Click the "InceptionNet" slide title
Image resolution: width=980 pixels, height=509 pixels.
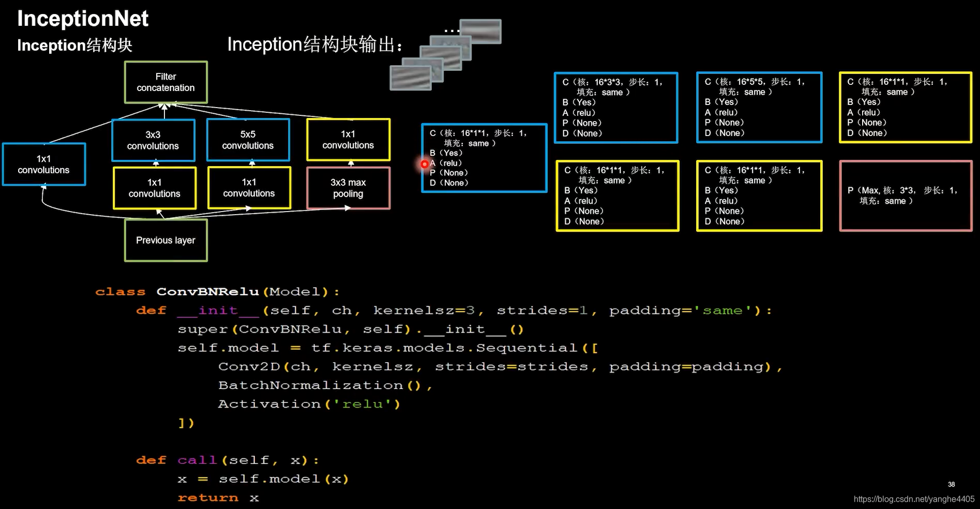point(83,19)
